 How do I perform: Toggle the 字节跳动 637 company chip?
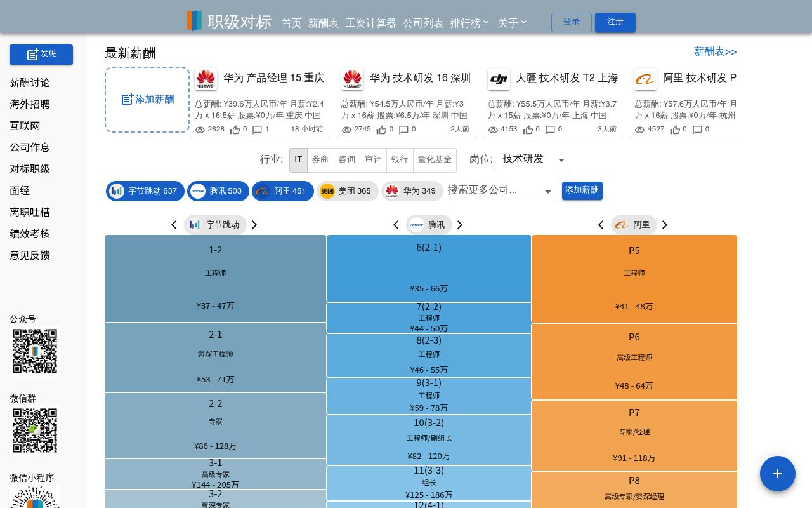tap(145, 191)
